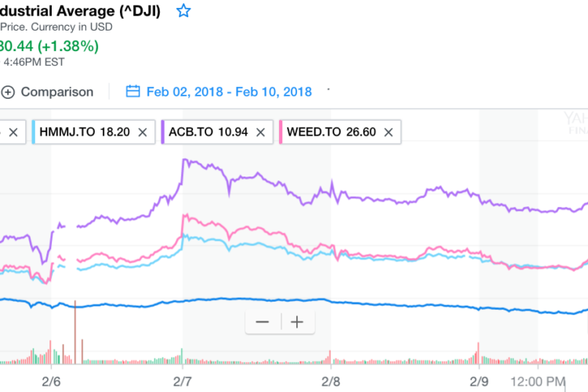Select the HMMJ.TO 18.20 chip label
The height and width of the screenshot is (392, 588).
tap(83, 132)
